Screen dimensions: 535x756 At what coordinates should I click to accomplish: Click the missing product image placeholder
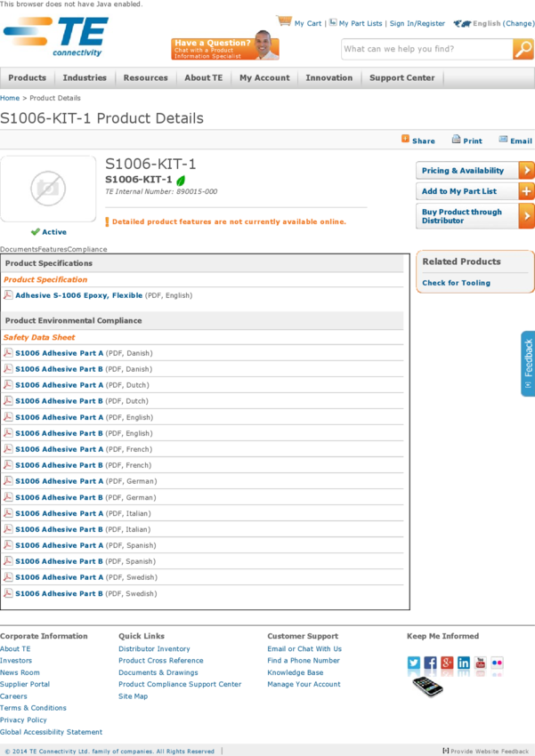coord(48,189)
